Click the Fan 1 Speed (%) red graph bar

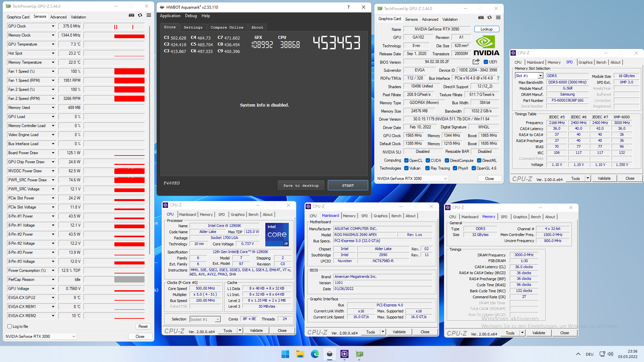pyautogui.click(x=129, y=71)
